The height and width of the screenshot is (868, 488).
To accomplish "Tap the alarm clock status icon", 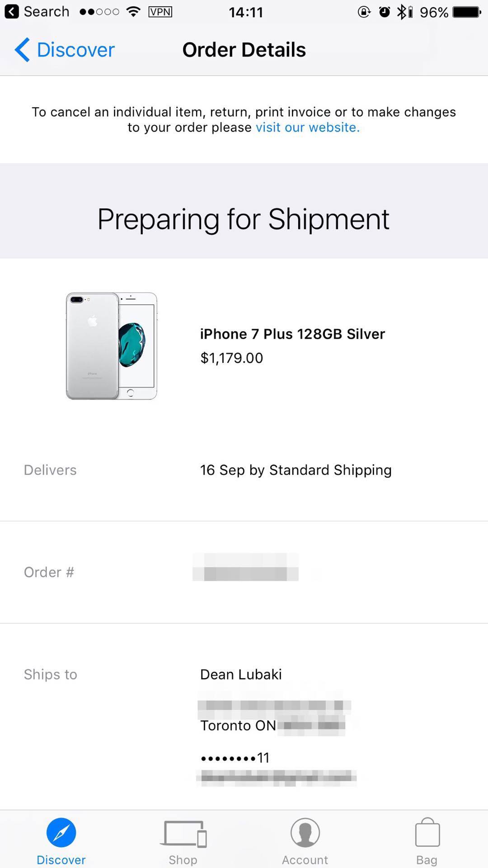I will coord(385,12).
